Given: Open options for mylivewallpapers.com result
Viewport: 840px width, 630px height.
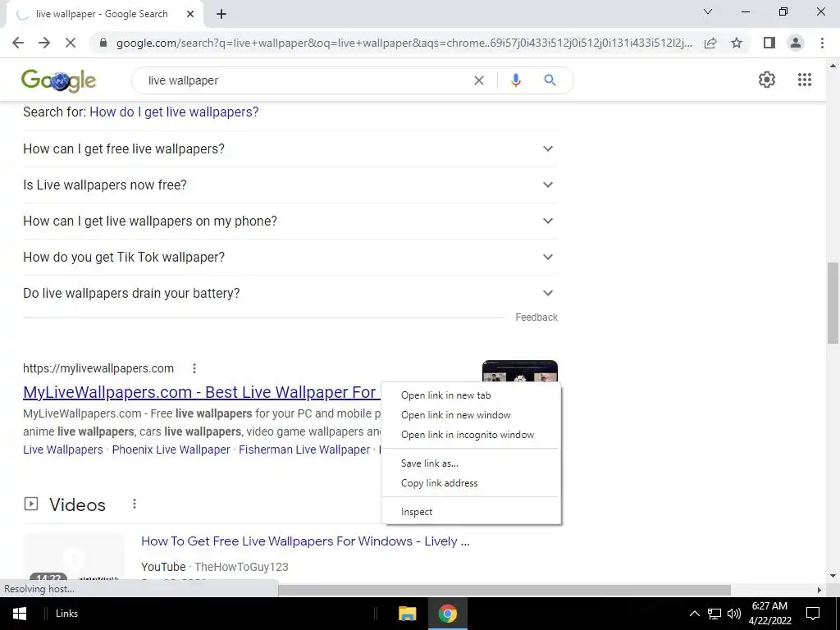Looking at the screenshot, I should (x=194, y=368).
